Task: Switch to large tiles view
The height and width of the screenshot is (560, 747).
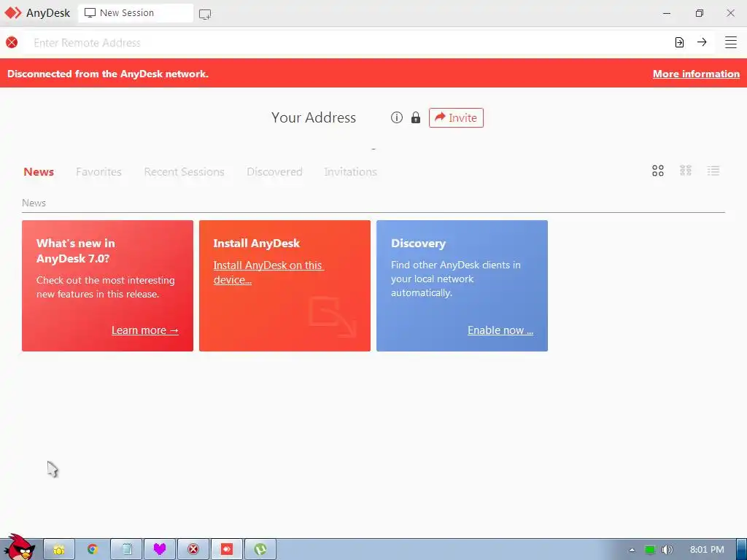Action: pyautogui.click(x=658, y=171)
